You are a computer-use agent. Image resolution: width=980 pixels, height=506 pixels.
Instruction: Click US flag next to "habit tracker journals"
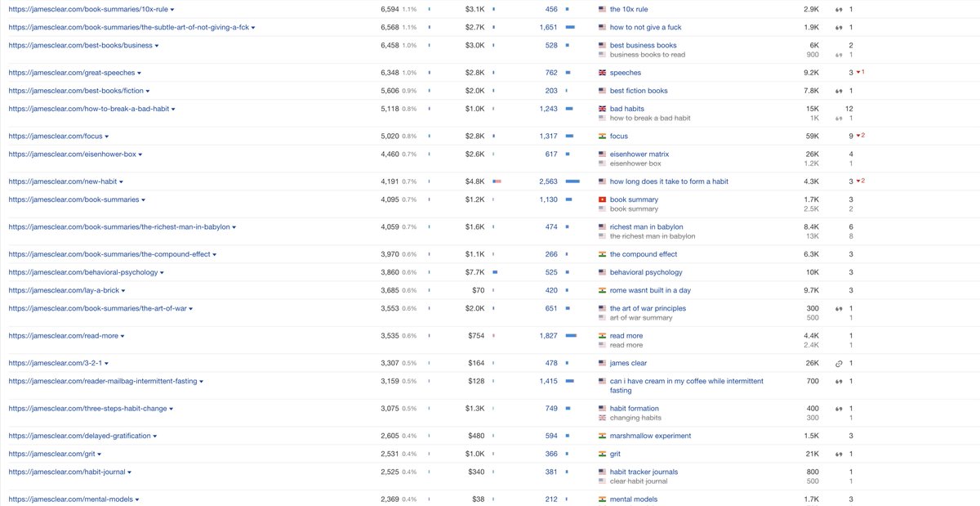coord(602,472)
